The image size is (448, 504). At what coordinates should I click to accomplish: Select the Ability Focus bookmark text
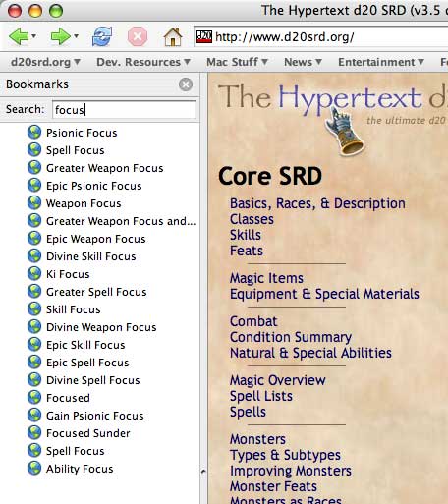pyautogui.click(x=80, y=469)
